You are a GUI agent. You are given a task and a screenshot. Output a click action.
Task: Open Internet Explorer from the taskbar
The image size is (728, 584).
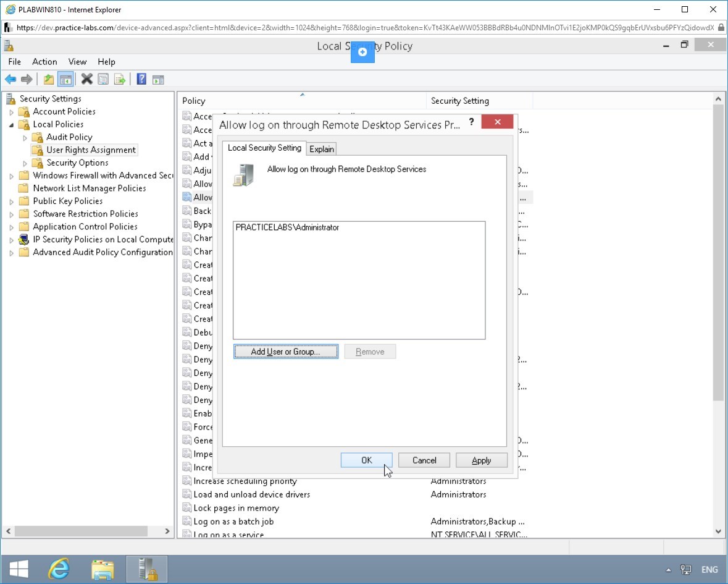pyautogui.click(x=59, y=569)
